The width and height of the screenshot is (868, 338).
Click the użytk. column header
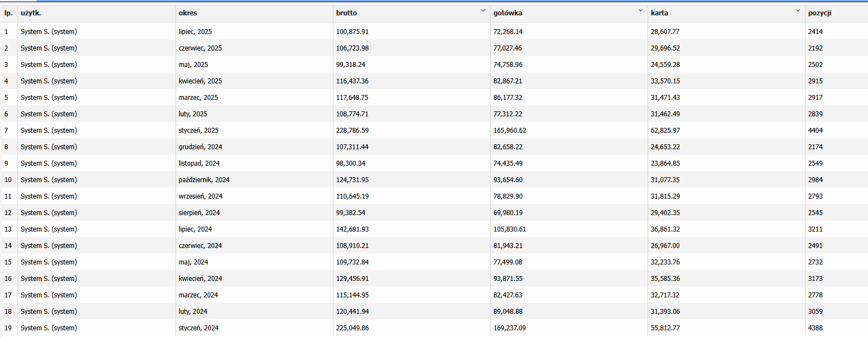pos(31,13)
